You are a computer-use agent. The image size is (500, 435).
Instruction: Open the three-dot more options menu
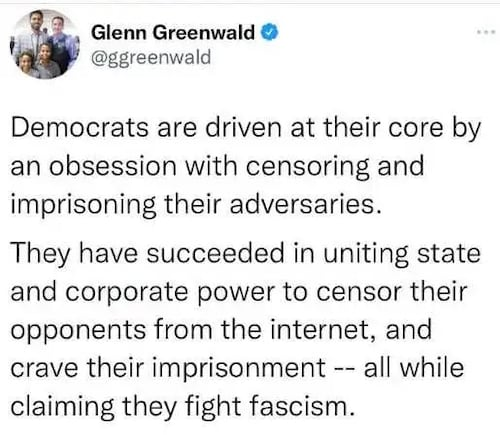click(x=486, y=32)
